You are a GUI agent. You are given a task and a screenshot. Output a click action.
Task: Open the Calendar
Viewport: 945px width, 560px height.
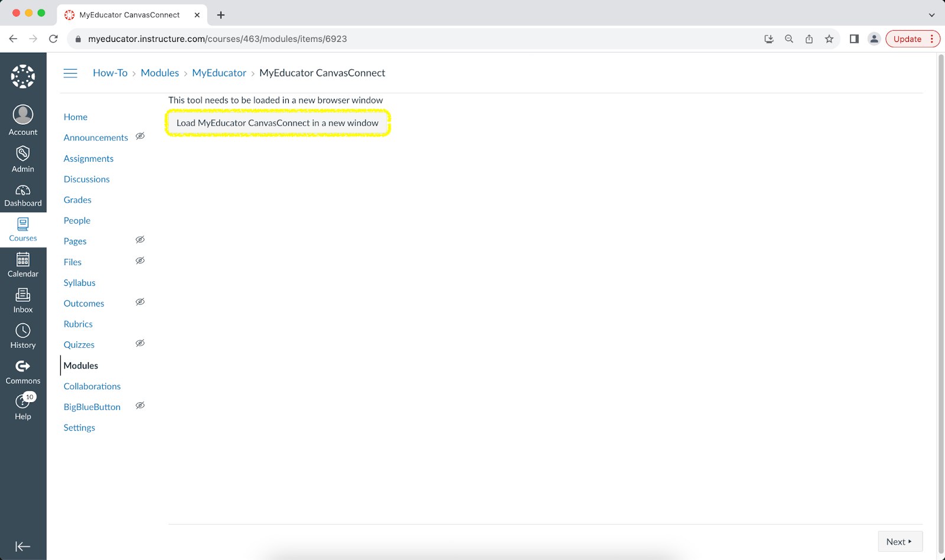[23, 265]
